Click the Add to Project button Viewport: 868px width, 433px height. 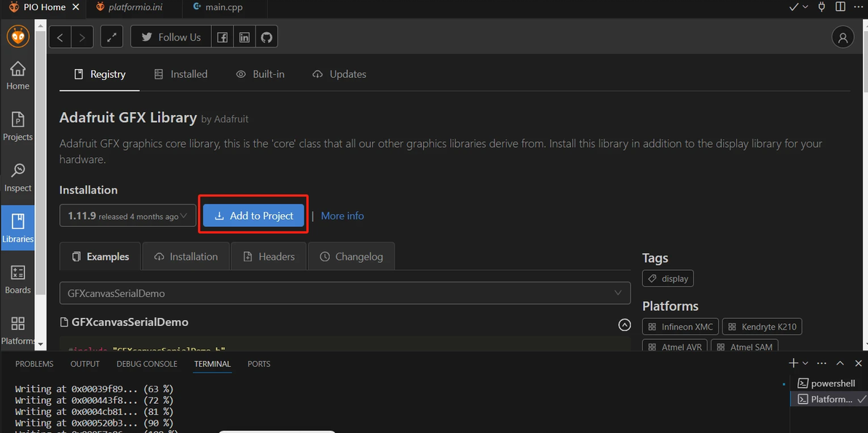click(253, 215)
